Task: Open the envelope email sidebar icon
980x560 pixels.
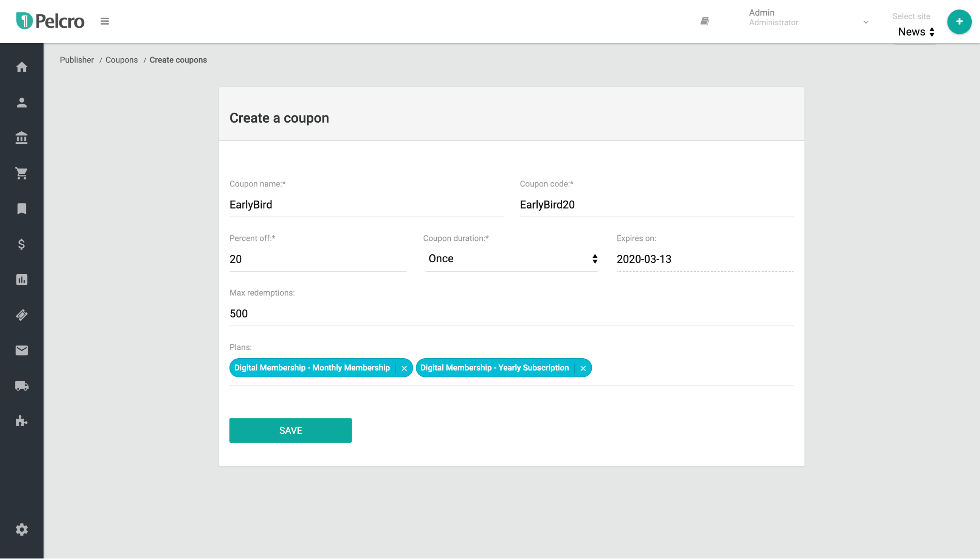Action: (x=22, y=350)
